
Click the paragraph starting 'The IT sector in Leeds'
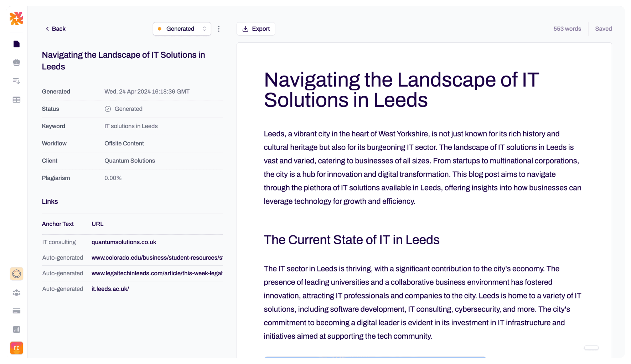[423, 303]
